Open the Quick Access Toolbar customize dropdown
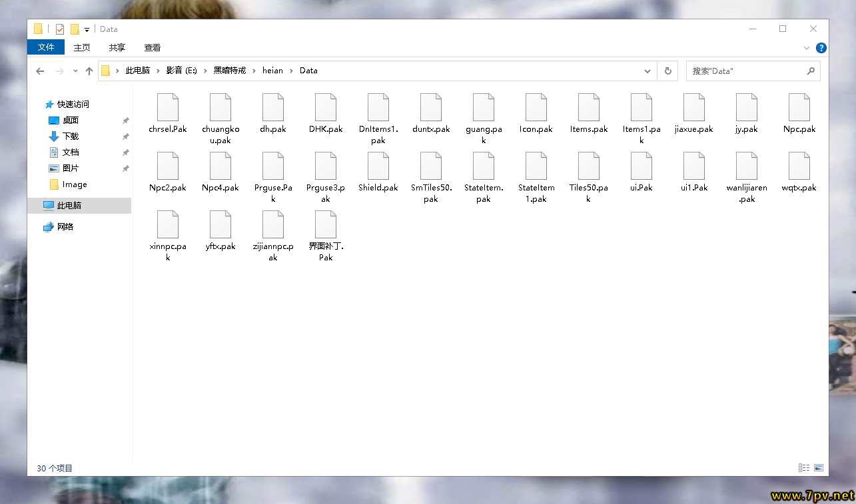 [x=87, y=30]
